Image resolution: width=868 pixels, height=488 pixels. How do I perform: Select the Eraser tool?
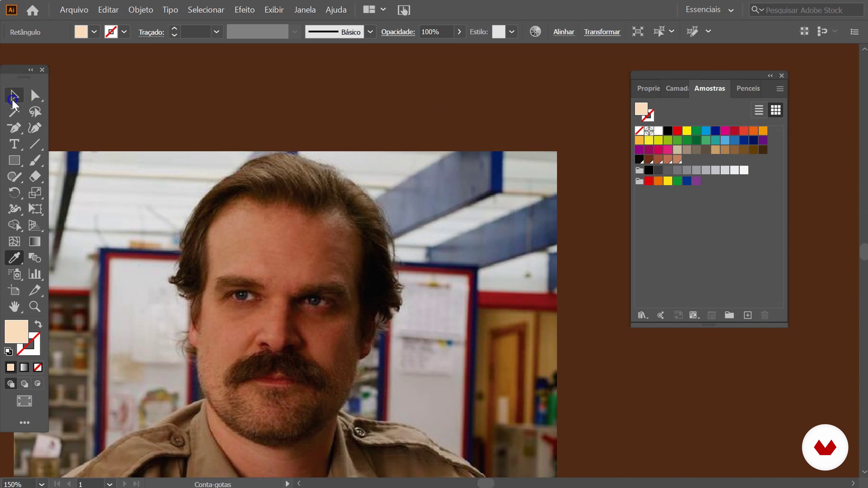click(x=35, y=176)
